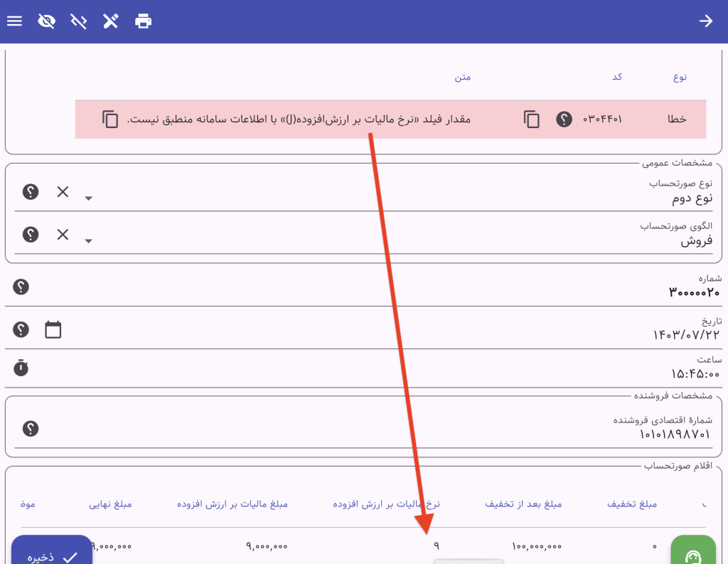
Task: Select the فروش invoice pattern value
Action: pyautogui.click(x=697, y=242)
